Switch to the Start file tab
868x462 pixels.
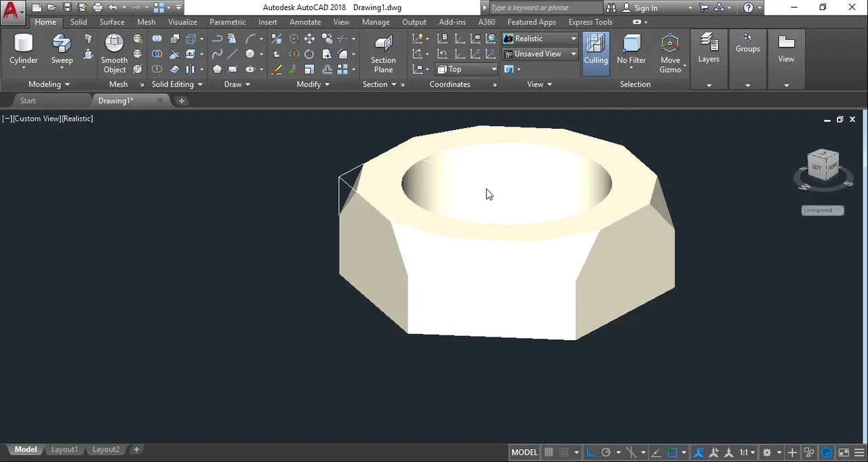(x=28, y=100)
